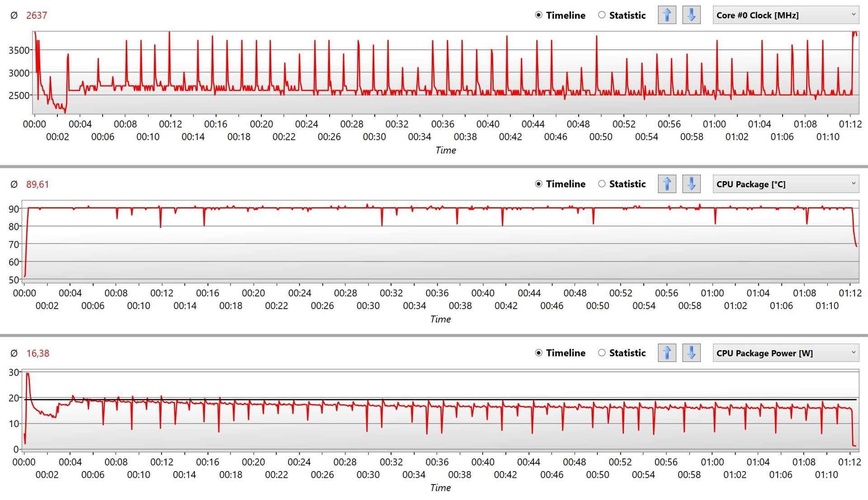The height and width of the screenshot is (500, 868).
Task: Click down arrow in Core #0 Clock panel
Action: click(x=691, y=15)
